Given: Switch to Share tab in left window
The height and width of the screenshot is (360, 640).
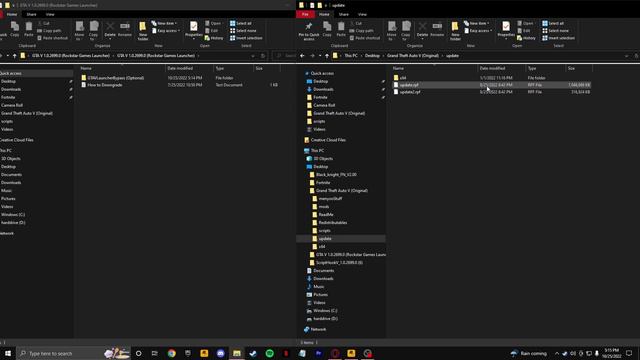Looking at the screenshot, I should click(x=31, y=14).
